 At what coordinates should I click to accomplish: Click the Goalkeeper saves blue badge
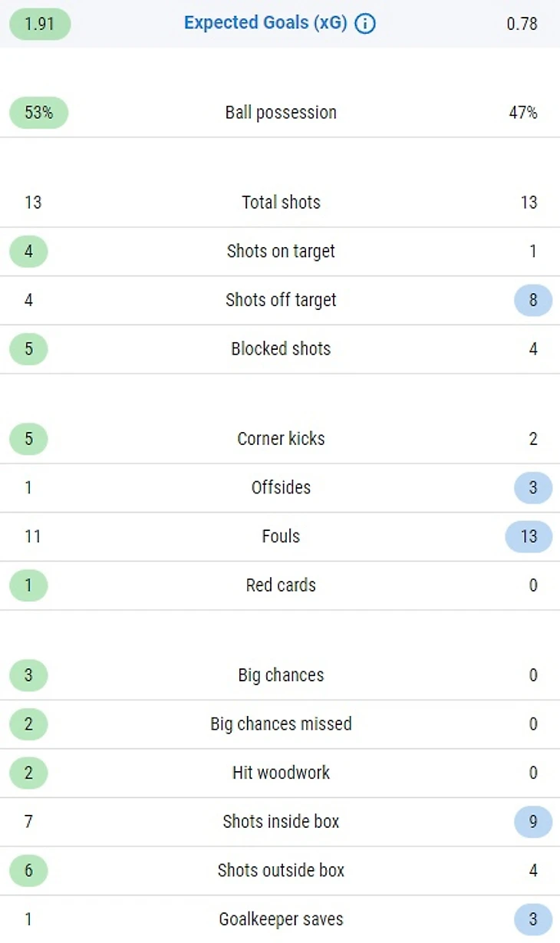tap(533, 919)
